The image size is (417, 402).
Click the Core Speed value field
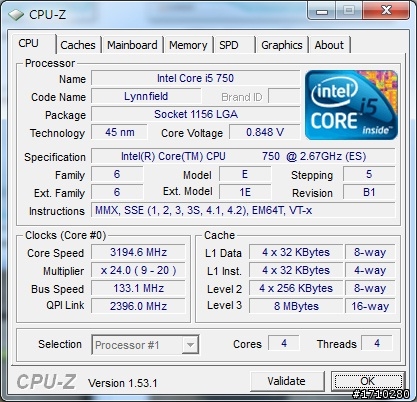point(138,252)
